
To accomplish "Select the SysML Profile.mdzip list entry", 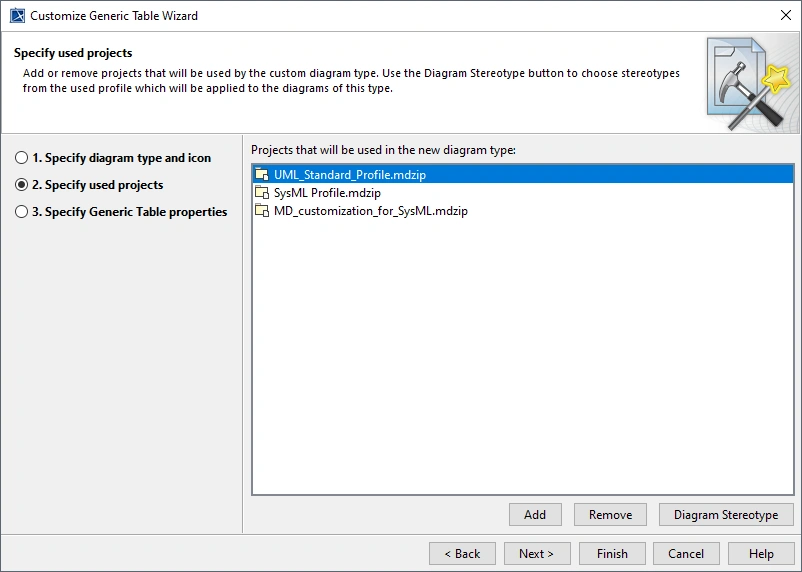I will (x=327, y=193).
